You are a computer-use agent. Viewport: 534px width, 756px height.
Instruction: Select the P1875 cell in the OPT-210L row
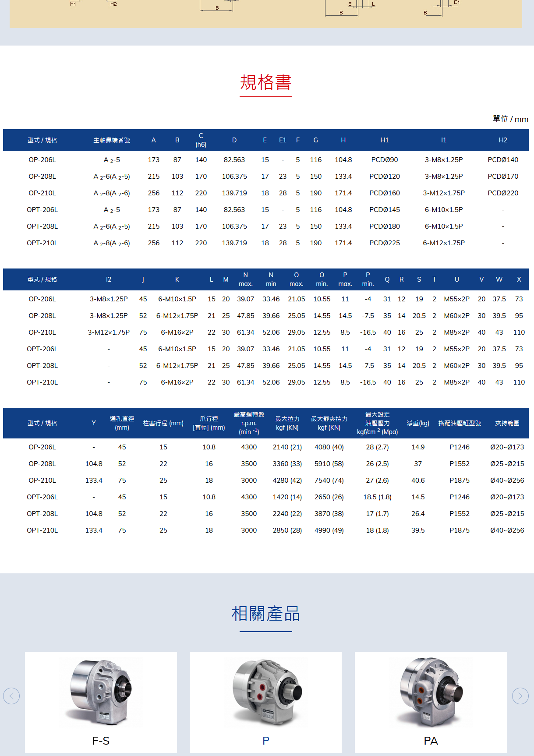(x=459, y=530)
